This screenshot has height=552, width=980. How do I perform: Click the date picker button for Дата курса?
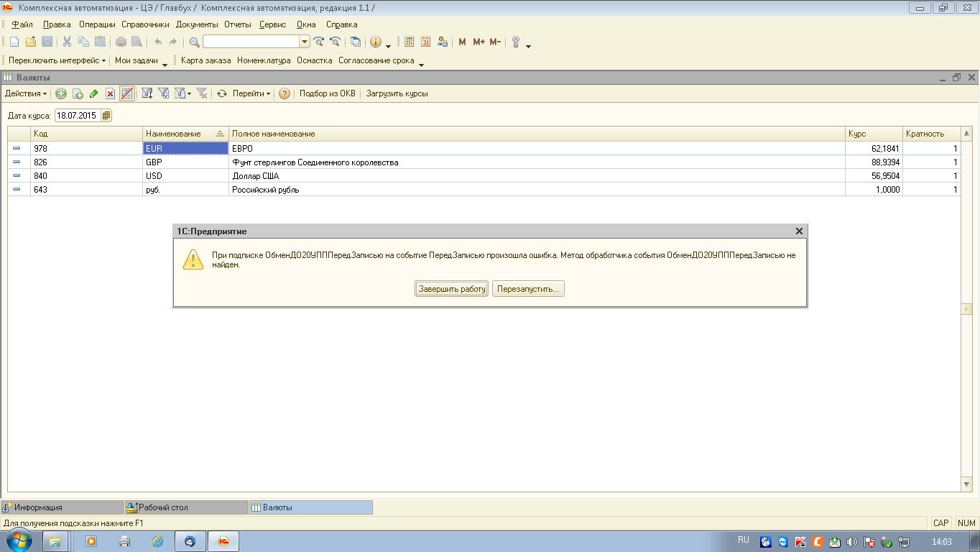[x=106, y=116]
